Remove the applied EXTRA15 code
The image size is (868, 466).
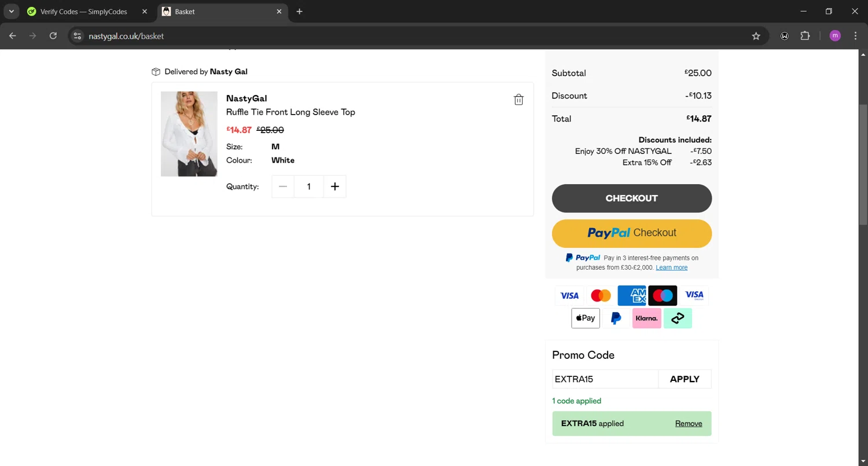point(689,424)
